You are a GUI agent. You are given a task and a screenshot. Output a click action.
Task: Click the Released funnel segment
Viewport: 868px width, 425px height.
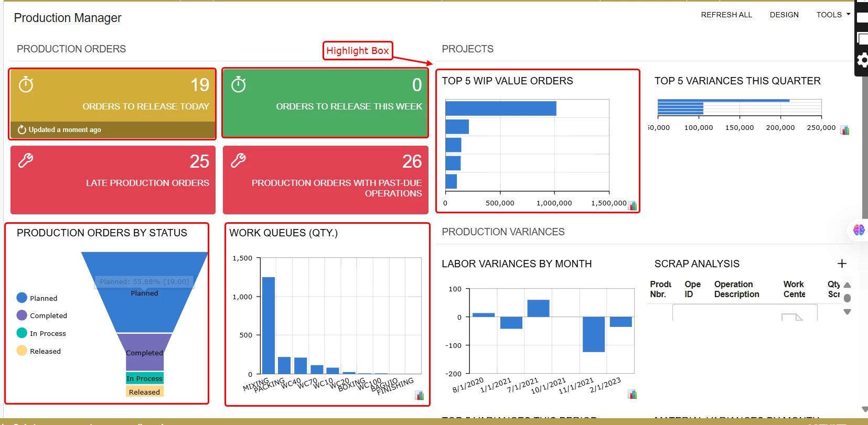pyautogui.click(x=144, y=391)
